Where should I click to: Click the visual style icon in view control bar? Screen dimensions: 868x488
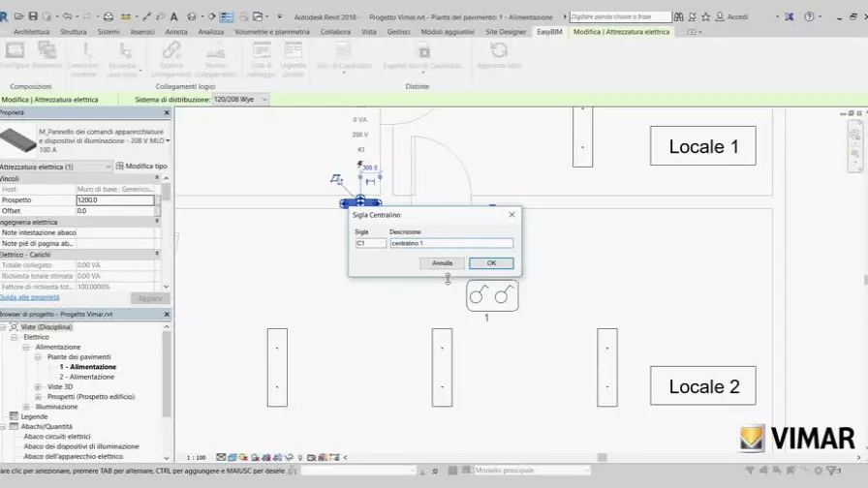pos(232,458)
